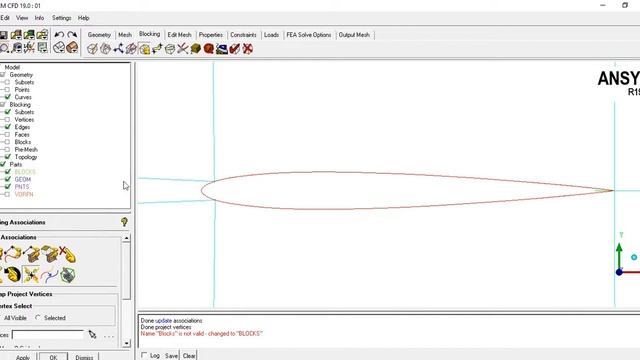This screenshot has width=640, height=360.
Task: Save the message log
Action: [x=171, y=356]
